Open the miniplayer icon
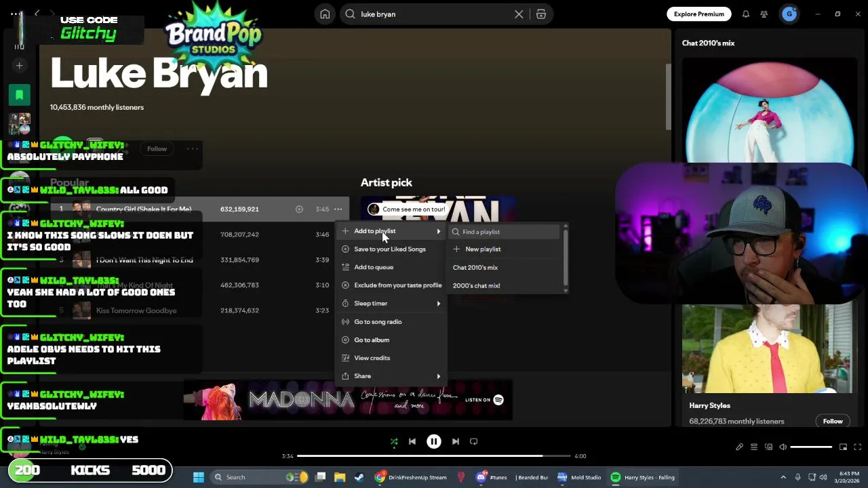This screenshot has width=868, height=488. [x=843, y=447]
